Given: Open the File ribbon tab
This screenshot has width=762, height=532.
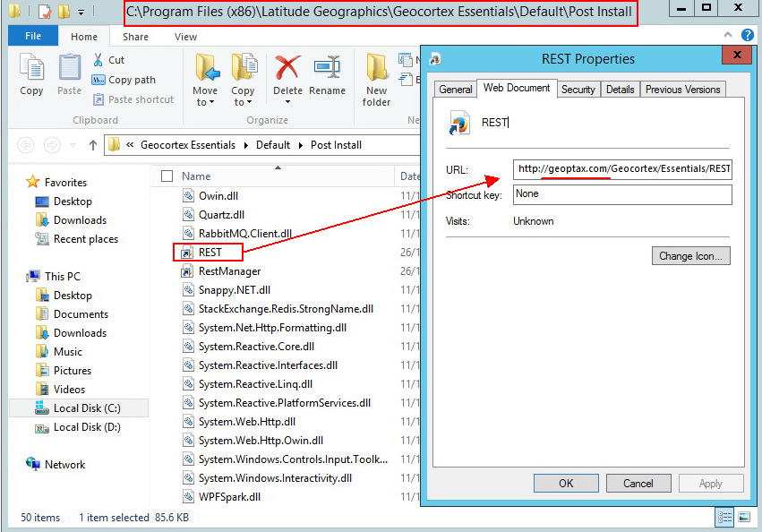Looking at the screenshot, I should pyautogui.click(x=33, y=36).
